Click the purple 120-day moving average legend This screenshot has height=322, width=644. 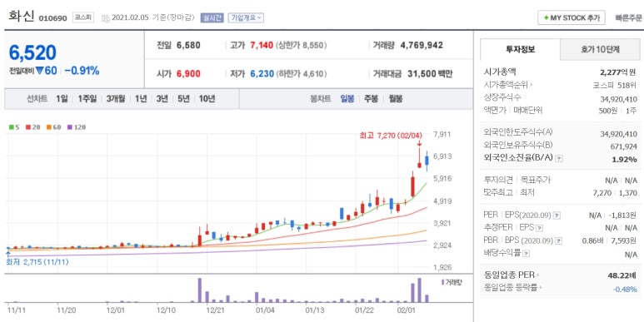[x=77, y=127]
